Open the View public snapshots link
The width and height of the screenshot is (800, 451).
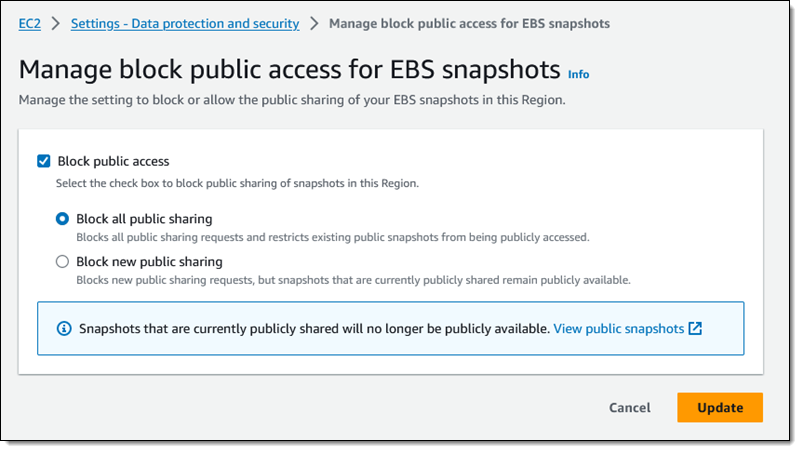point(618,328)
